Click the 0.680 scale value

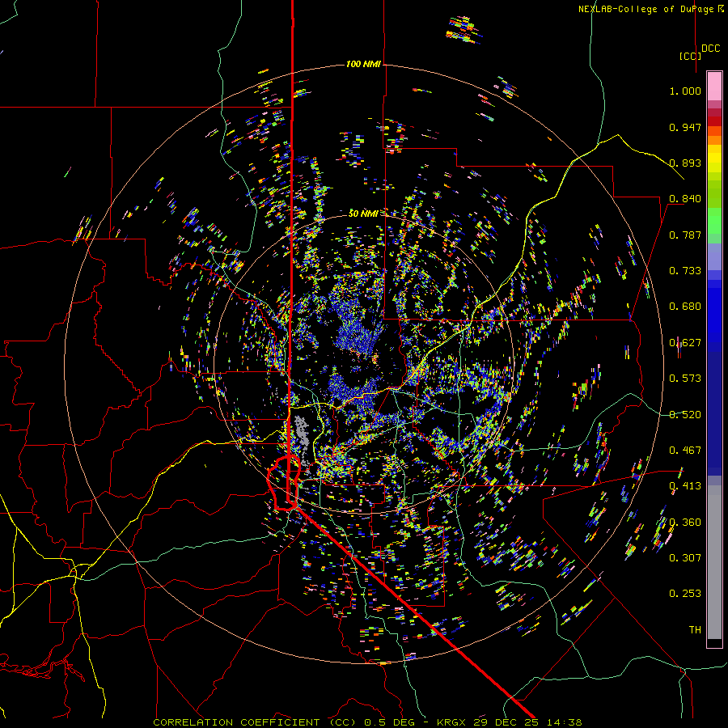[x=685, y=307]
